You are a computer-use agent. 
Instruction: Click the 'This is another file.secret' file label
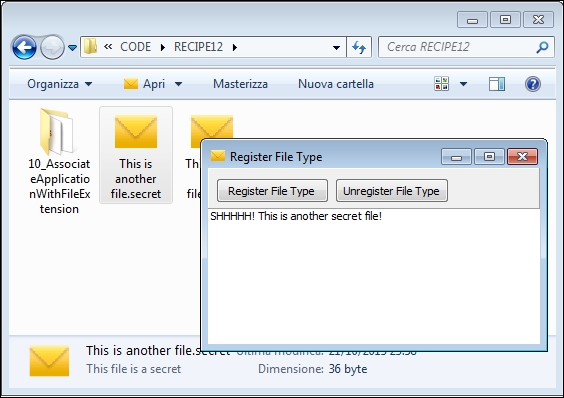pos(136,179)
